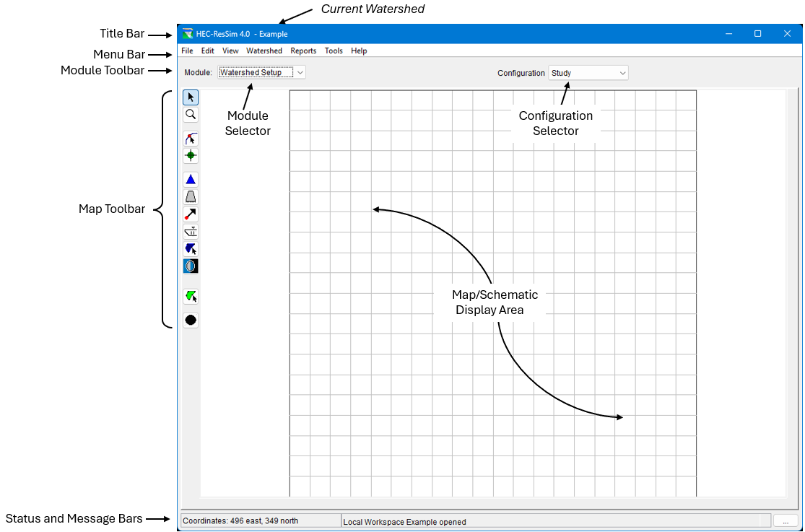Select the red-dot arrow diversion tool
This screenshot has width=805, height=532.
pyautogui.click(x=191, y=214)
